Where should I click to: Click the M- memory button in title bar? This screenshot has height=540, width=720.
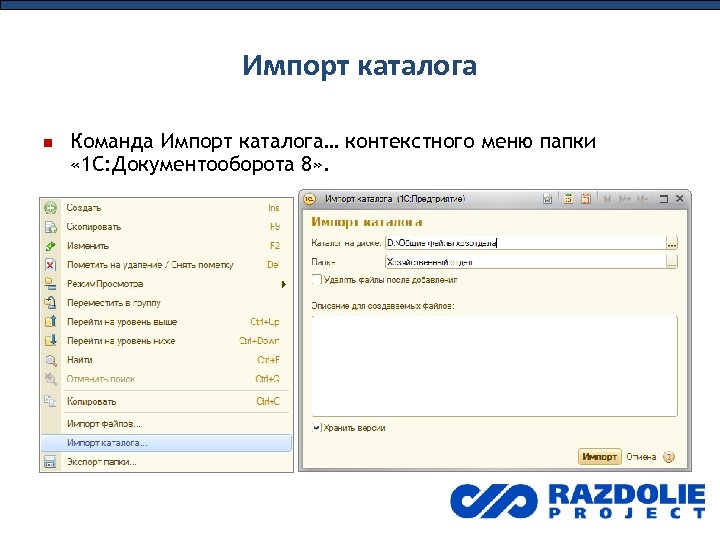641,199
